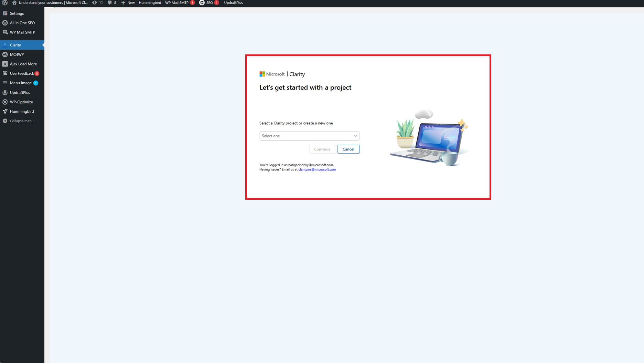Screen dimensions: 644x363
Task: Open the New menu label in admin bar
Action: [131, 3]
